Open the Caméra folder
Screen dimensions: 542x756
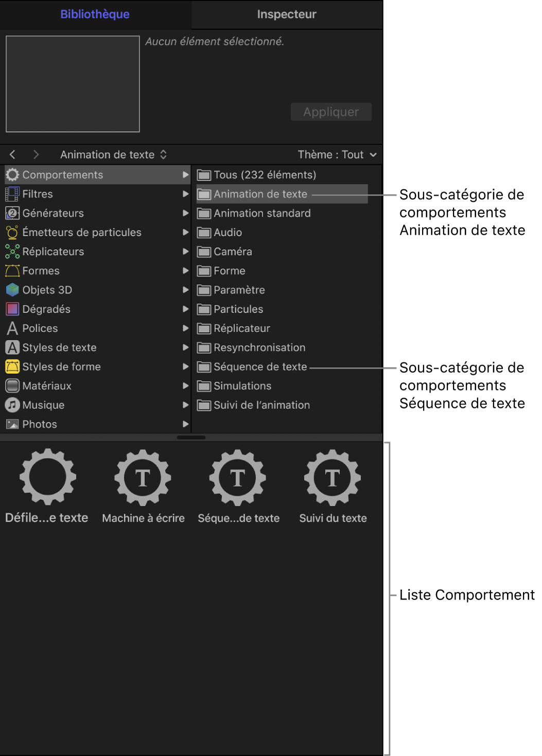point(282,251)
